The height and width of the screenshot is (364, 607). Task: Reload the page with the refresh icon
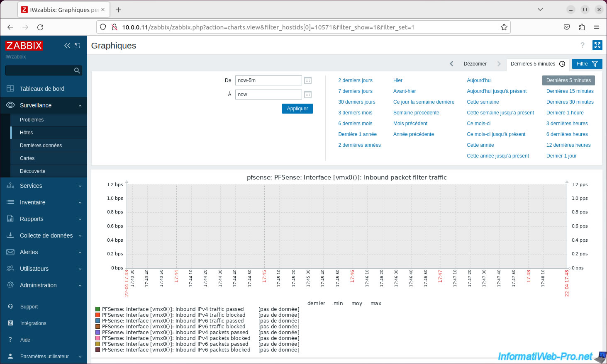pos(40,27)
